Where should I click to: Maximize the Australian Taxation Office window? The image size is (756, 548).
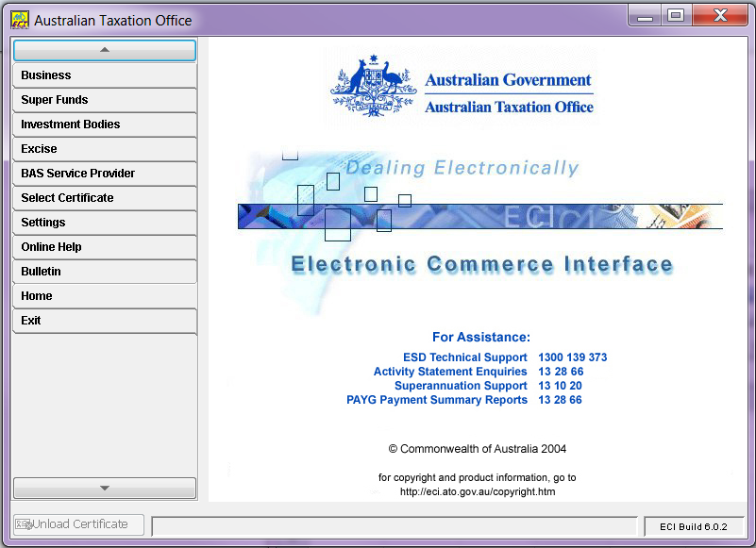click(676, 16)
